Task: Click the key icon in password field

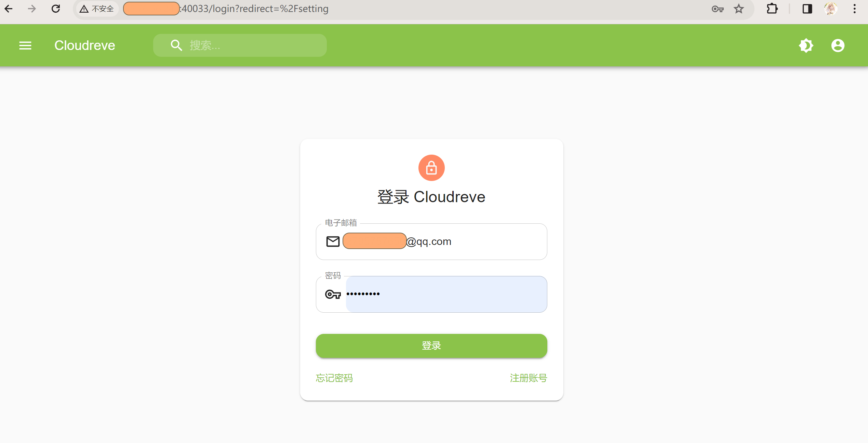Action: (333, 294)
